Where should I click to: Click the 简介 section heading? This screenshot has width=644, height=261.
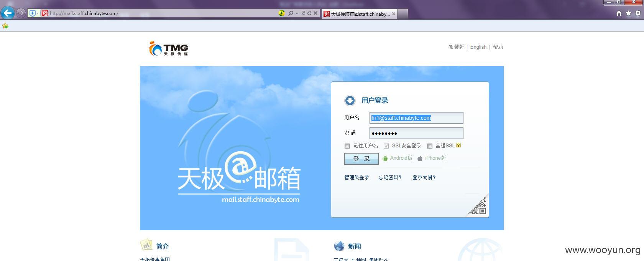(x=163, y=246)
